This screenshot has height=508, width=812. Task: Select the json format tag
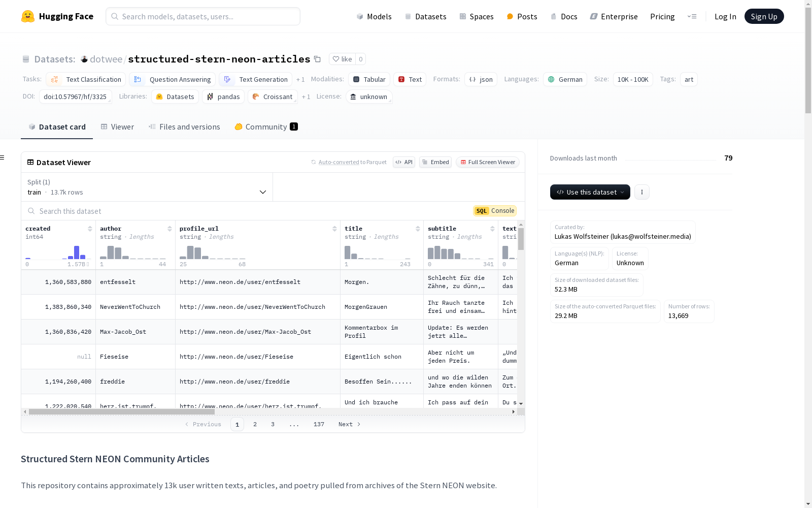click(481, 79)
